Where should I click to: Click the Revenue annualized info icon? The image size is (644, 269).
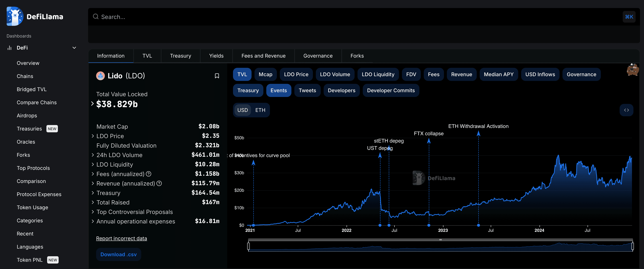(x=159, y=183)
